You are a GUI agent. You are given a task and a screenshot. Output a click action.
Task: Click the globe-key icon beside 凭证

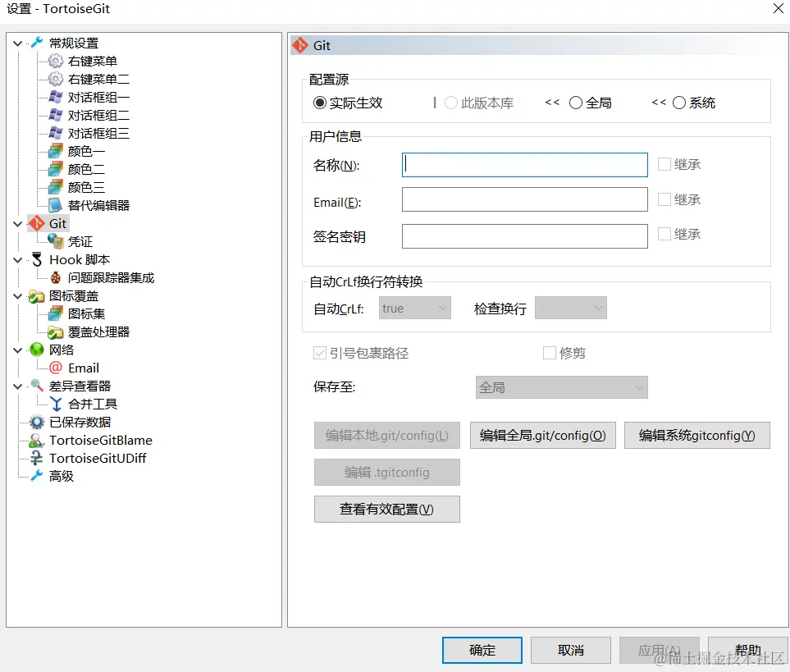point(56,241)
